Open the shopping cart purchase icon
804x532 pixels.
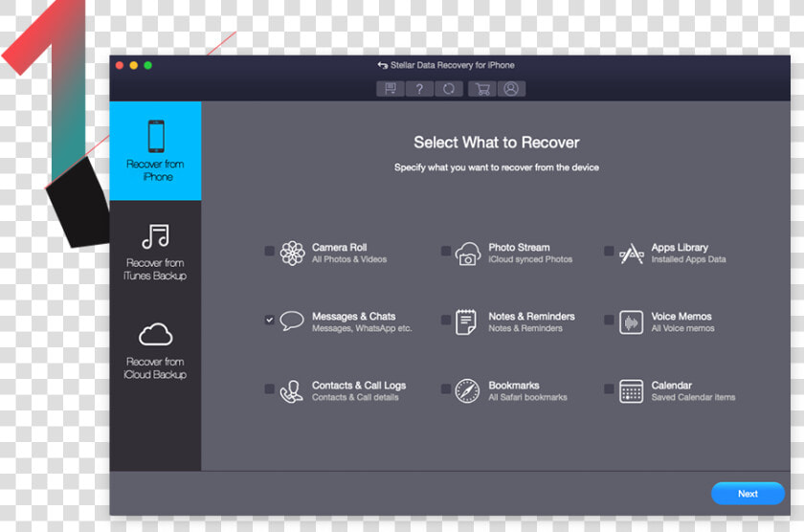(482, 89)
